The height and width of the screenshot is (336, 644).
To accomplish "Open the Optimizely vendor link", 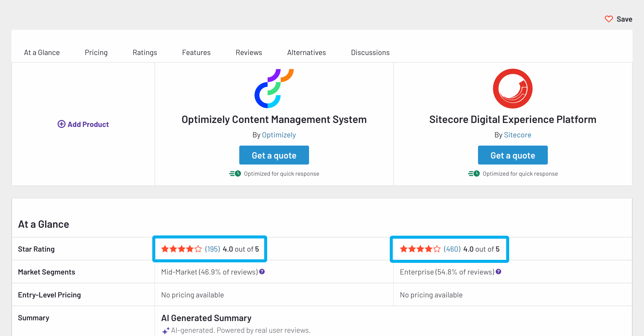I will tap(279, 135).
